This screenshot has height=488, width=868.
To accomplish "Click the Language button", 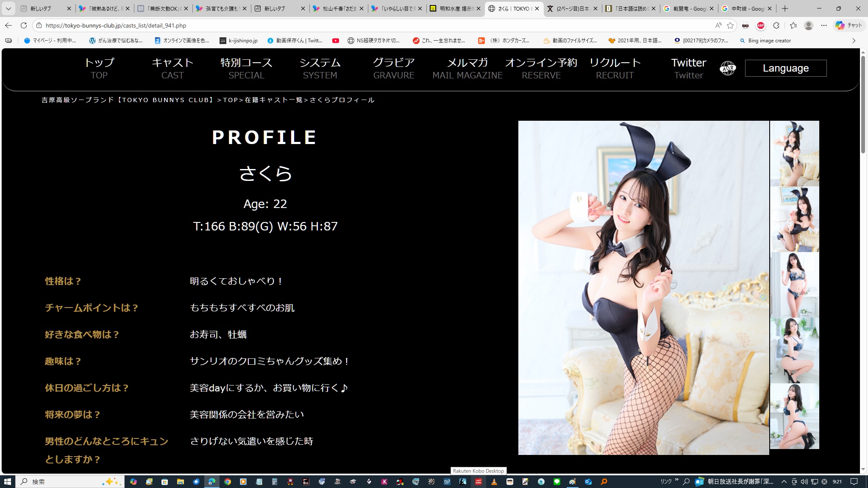I will click(x=785, y=68).
